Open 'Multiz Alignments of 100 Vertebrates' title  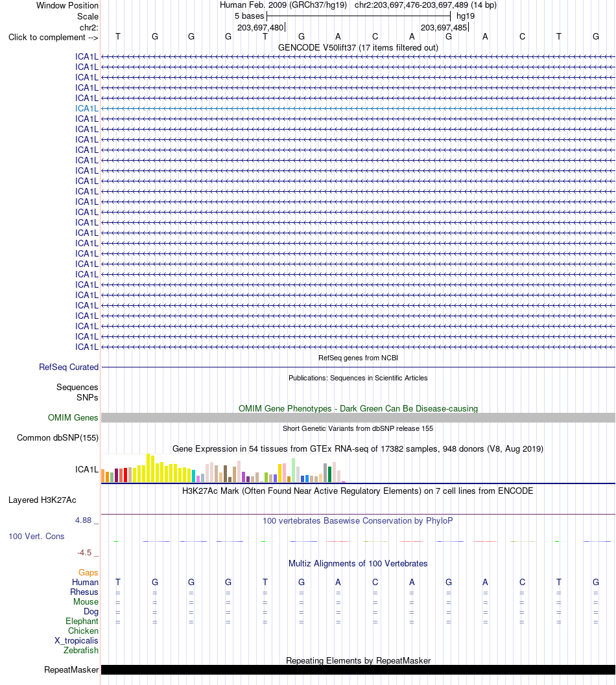click(358, 564)
